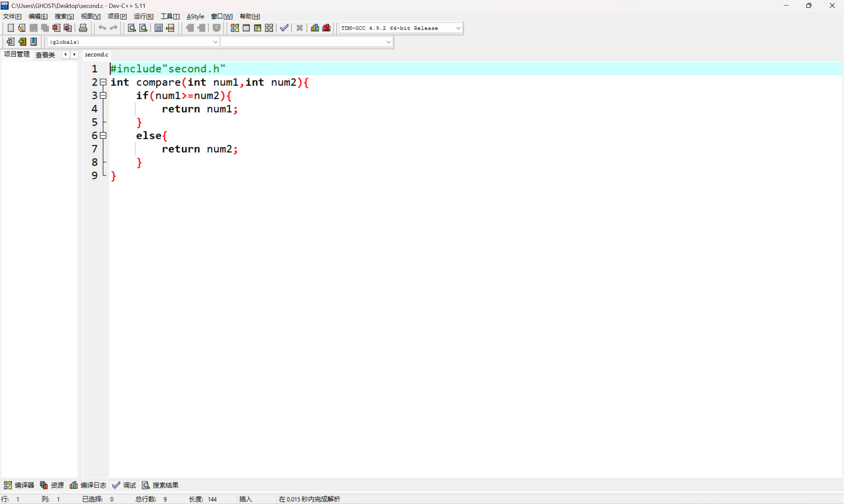Image resolution: width=844 pixels, height=504 pixels.
Task: Click the Run program icon
Action: click(x=246, y=28)
